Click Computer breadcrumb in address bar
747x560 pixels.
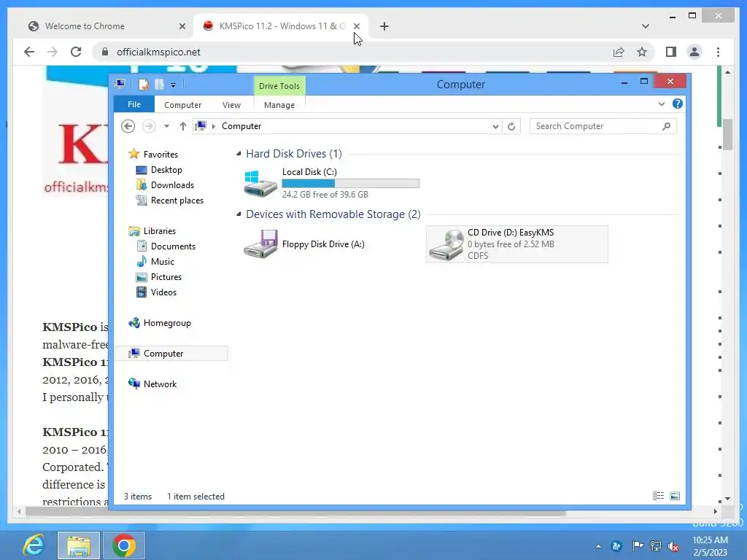click(x=241, y=126)
